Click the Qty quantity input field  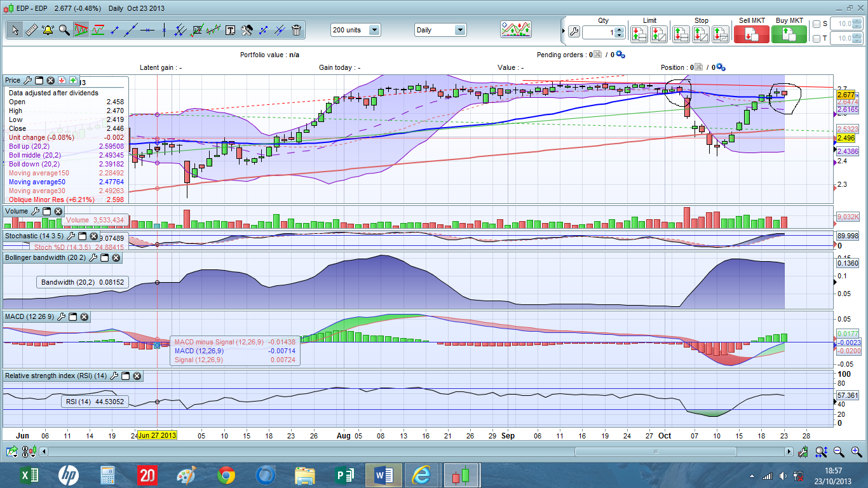click(599, 32)
